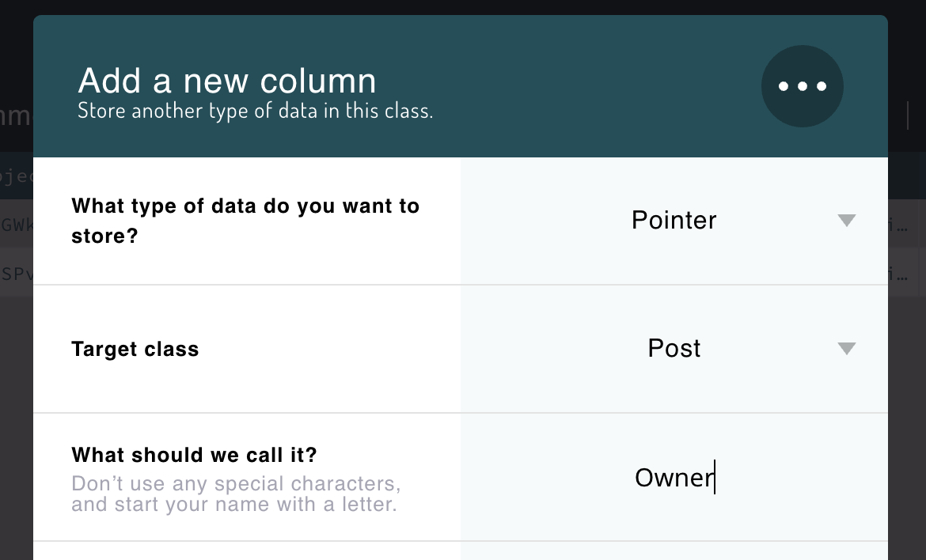Click the 'Add a new column' modal title

click(x=227, y=81)
